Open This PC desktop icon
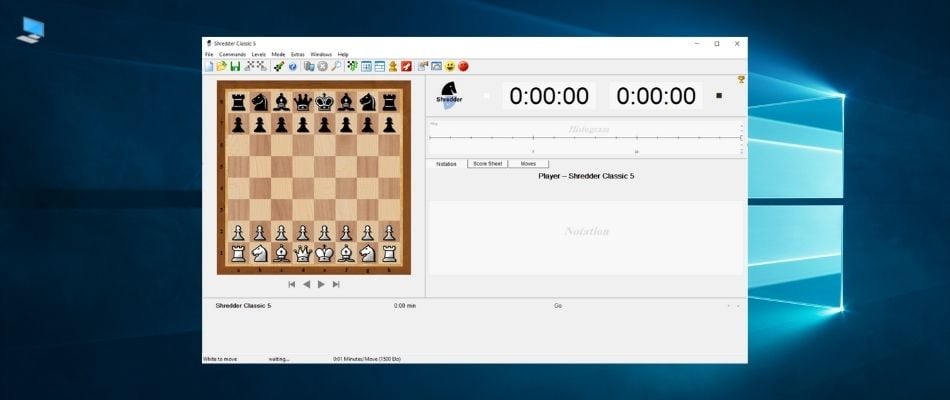 31,30
